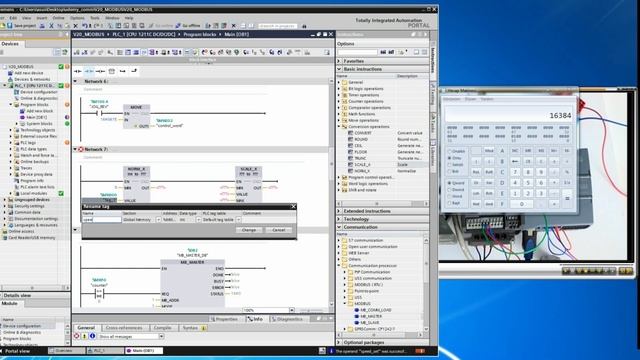Select the Word radio button in Calculator
The height and width of the screenshot is (360, 640).
tap(450, 196)
